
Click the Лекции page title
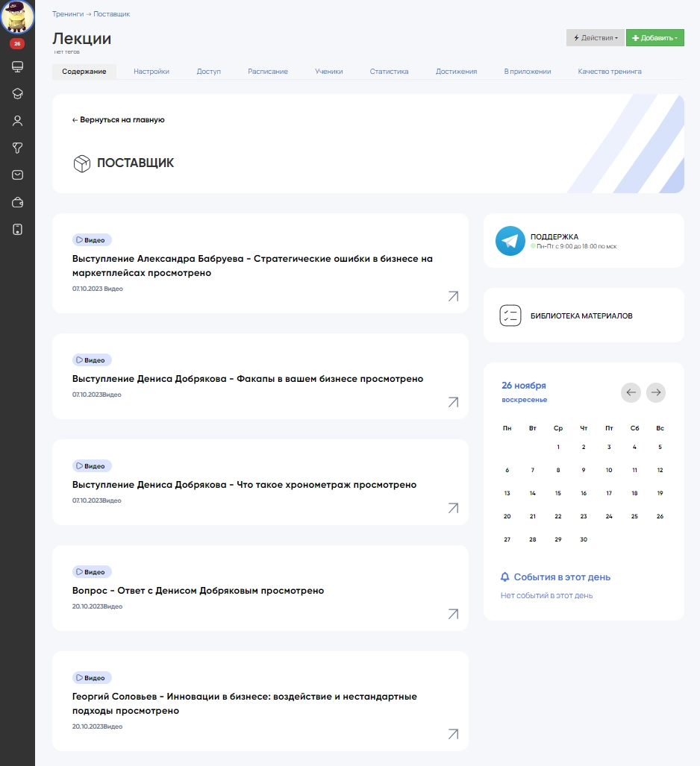(81, 39)
